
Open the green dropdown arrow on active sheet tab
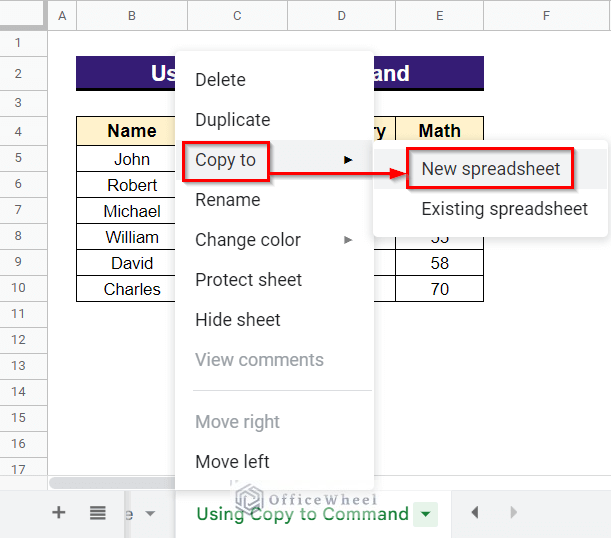tap(426, 514)
